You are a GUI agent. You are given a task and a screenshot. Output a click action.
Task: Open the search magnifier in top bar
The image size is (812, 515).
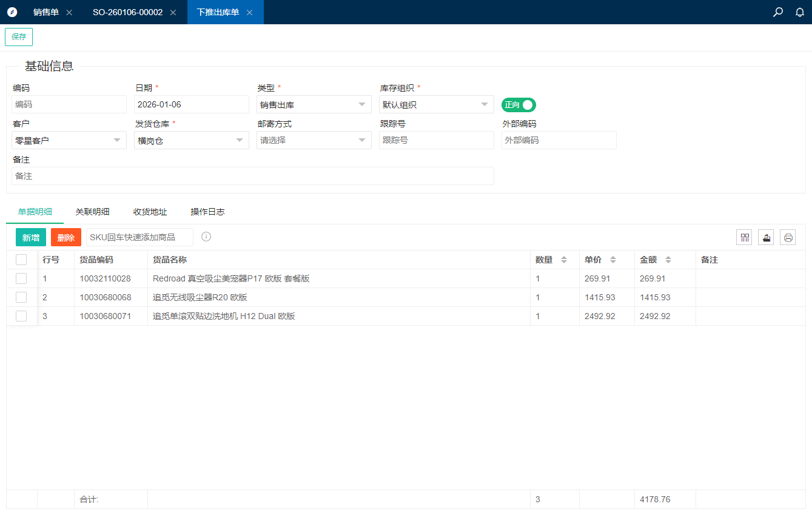[x=778, y=12]
